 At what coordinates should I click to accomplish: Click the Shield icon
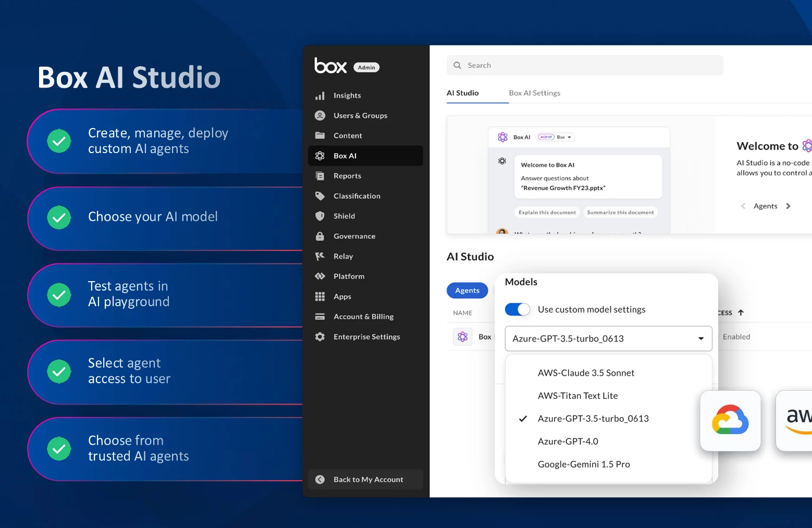coord(320,216)
